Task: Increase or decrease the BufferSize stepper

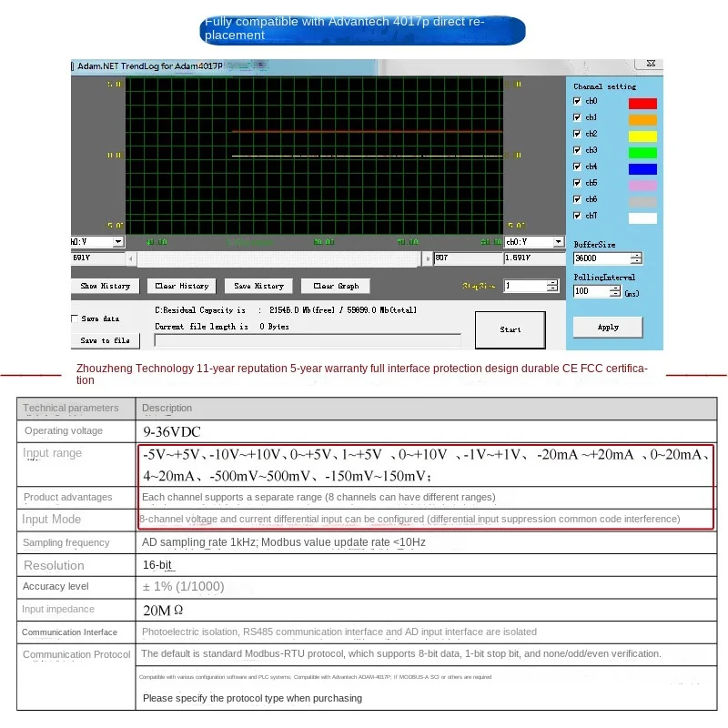Action: (636, 258)
